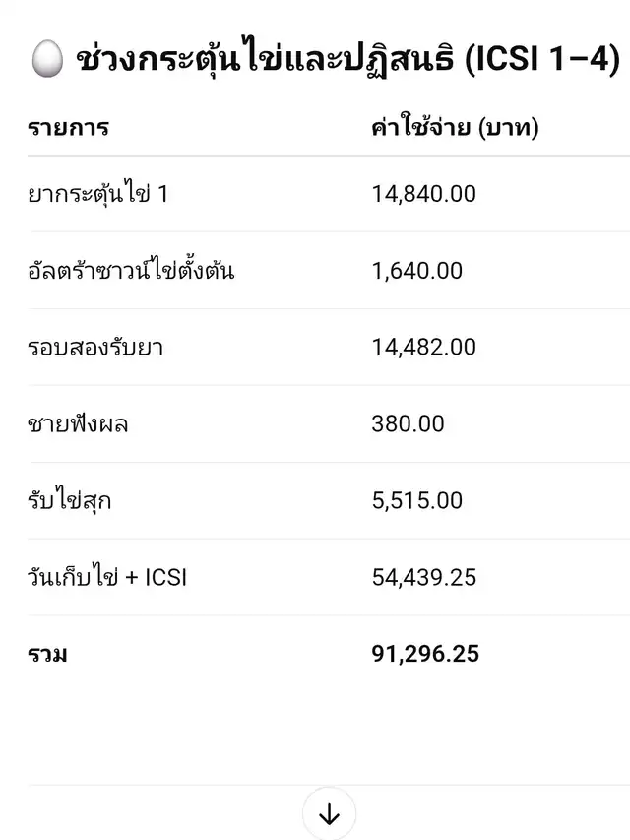Click the 14,840.00 cost value
Viewport: 630px width, 840px height.
click(x=423, y=194)
